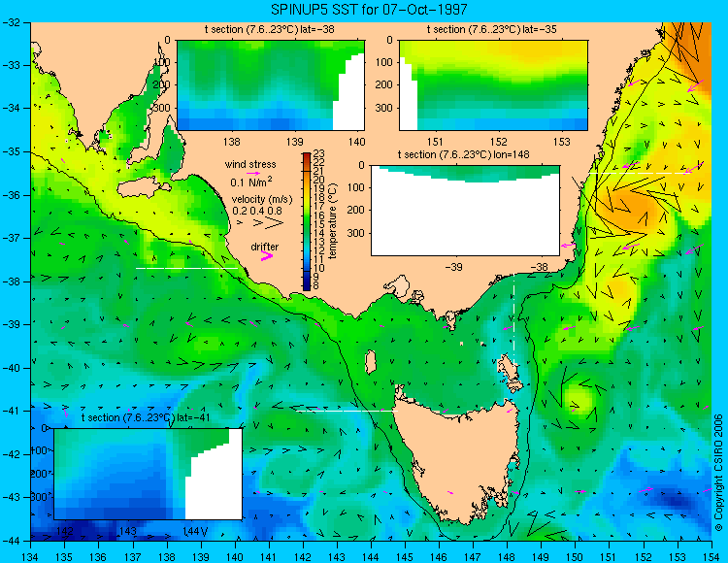Click 't section (7.6..23°C) lat=-41' heading

(x=146, y=417)
